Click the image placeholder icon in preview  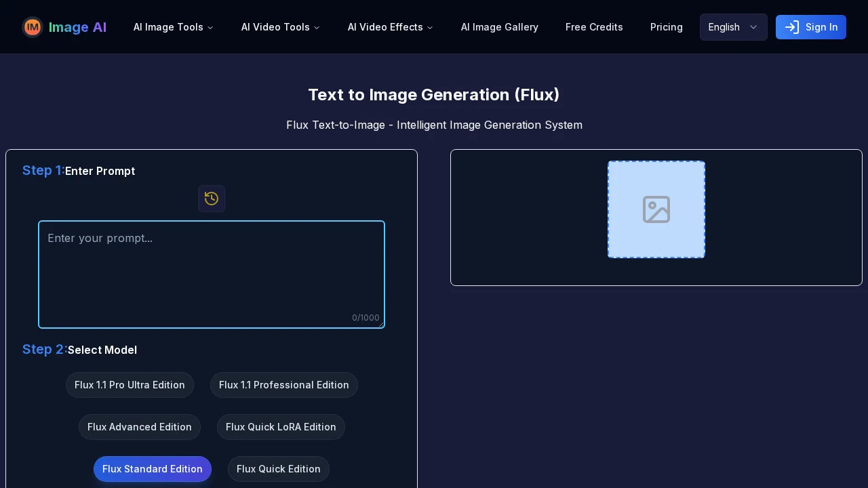656,209
